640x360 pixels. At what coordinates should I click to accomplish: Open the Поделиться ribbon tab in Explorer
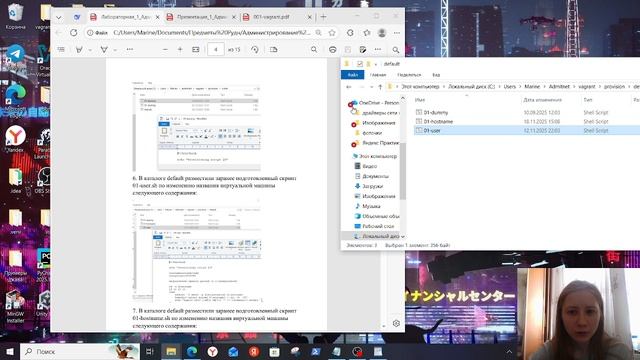409,75
